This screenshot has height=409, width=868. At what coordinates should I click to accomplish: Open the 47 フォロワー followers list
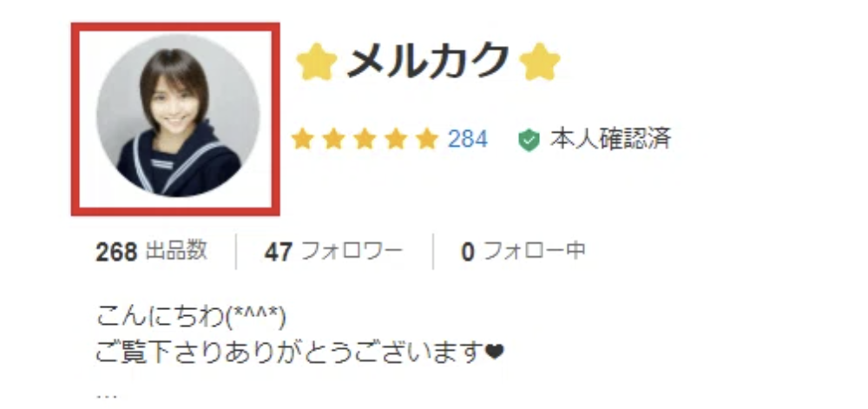click(333, 252)
